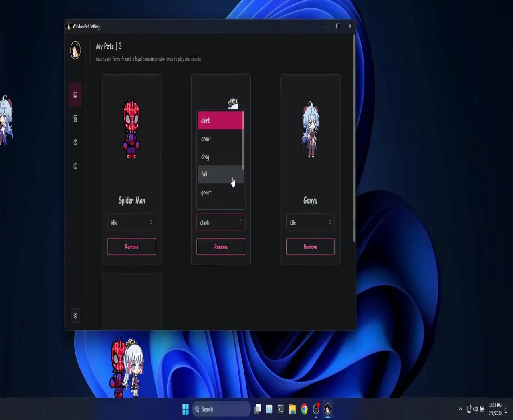Click the WindowPet cat logo avatar

[x=75, y=50]
